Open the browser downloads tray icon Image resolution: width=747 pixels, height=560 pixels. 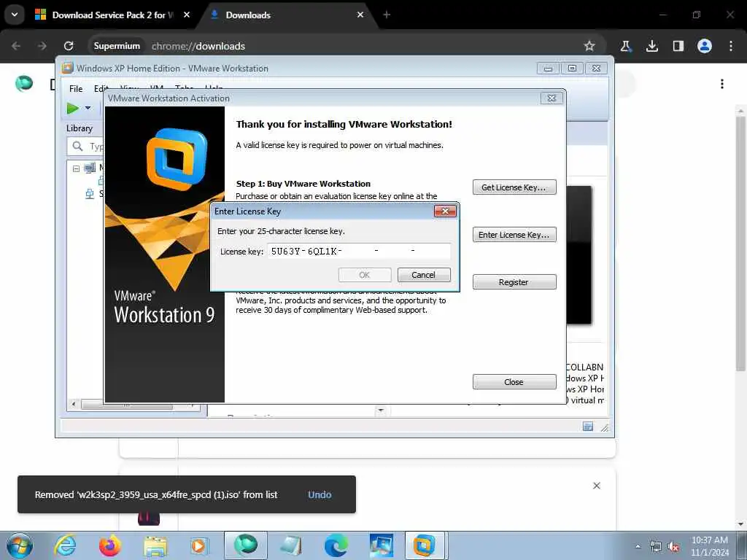point(651,46)
